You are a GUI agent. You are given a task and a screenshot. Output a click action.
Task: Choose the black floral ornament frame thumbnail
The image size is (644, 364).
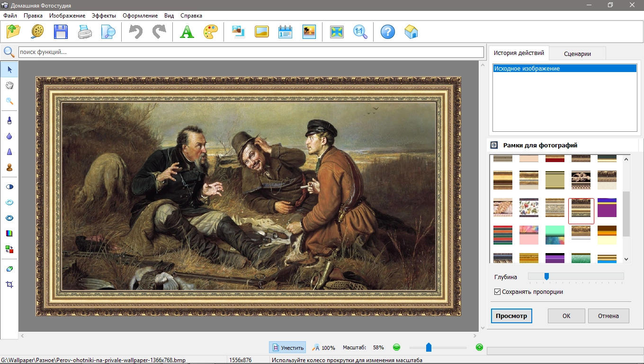[x=581, y=180]
